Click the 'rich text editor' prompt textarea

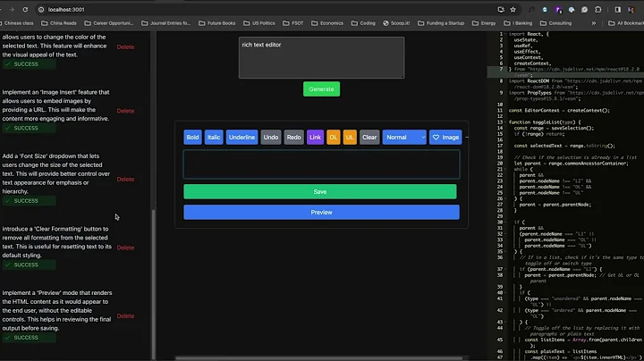coord(322,57)
